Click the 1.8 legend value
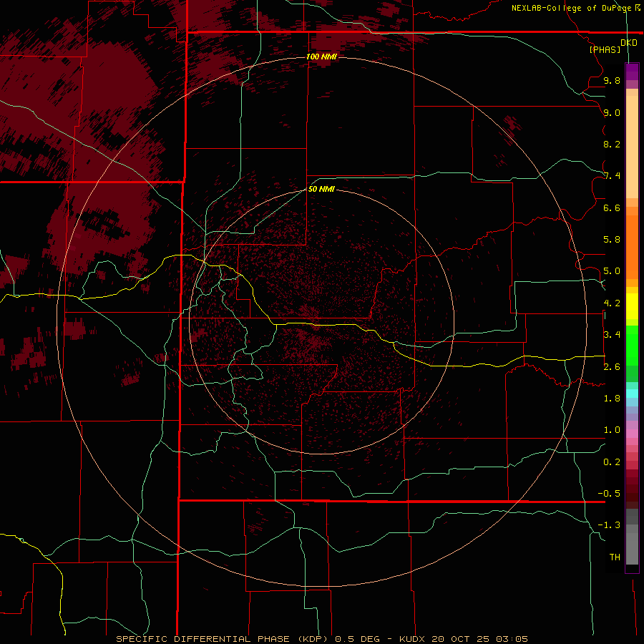This screenshot has height=644, width=644. (x=612, y=399)
